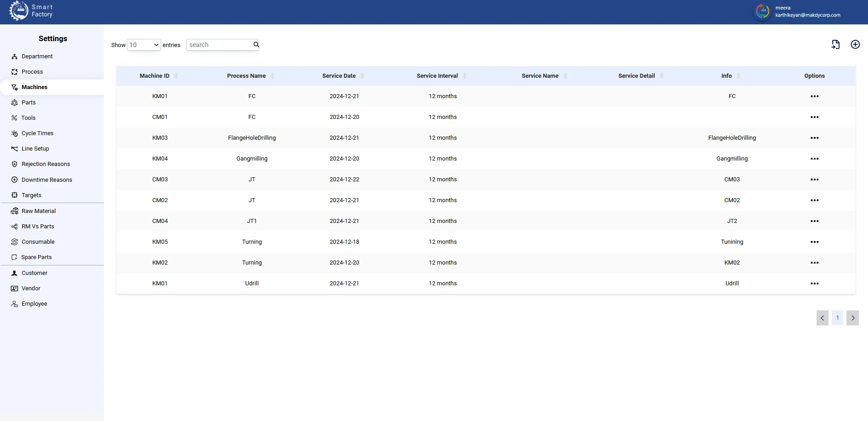Viewport: 868px width, 421px height.
Task: Click the Parts gear icon
Action: [14, 103]
